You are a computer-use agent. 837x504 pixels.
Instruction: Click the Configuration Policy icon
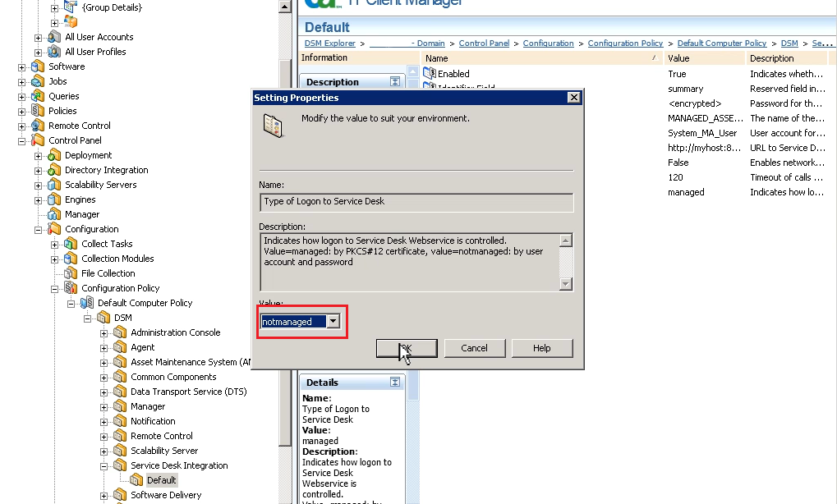(71, 288)
